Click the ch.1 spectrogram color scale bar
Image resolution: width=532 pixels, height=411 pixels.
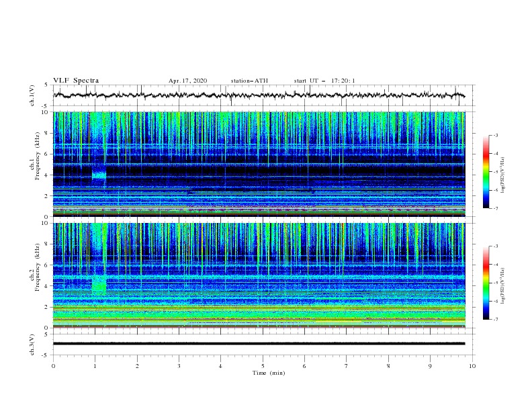click(x=486, y=172)
